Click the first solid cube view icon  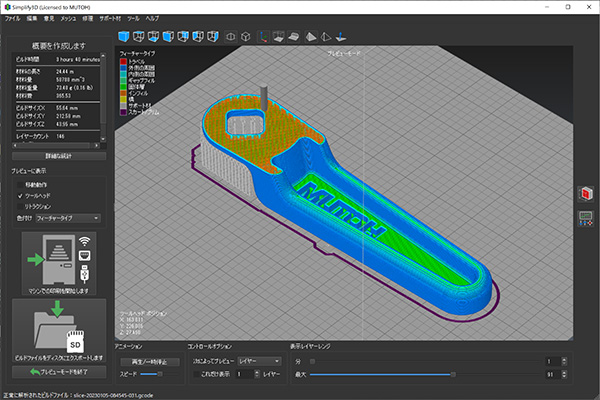click(x=126, y=37)
